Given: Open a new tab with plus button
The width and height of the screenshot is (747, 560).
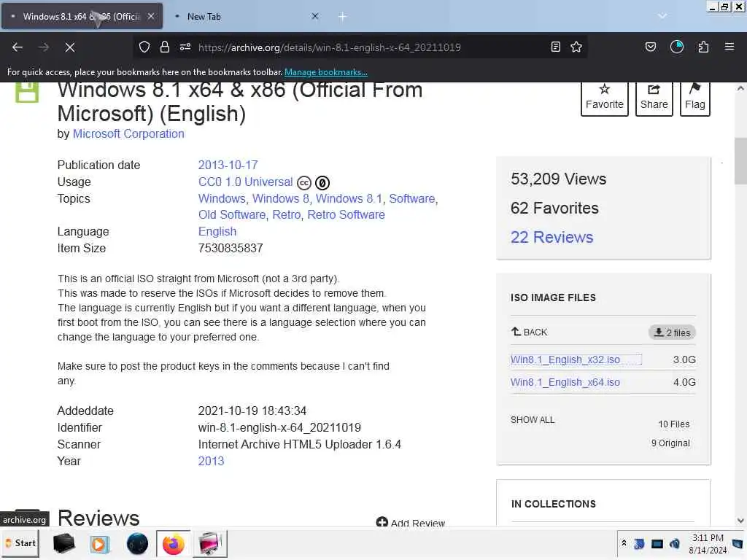Looking at the screenshot, I should (x=343, y=17).
